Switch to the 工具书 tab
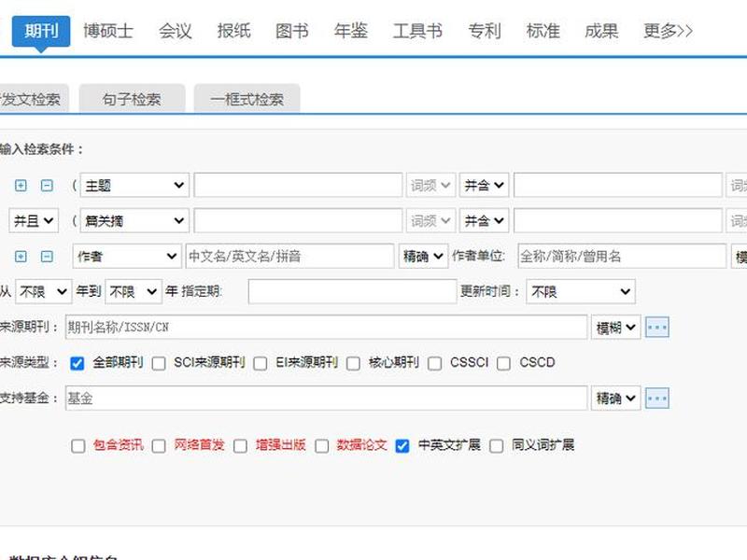747x560 pixels. click(x=417, y=32)
